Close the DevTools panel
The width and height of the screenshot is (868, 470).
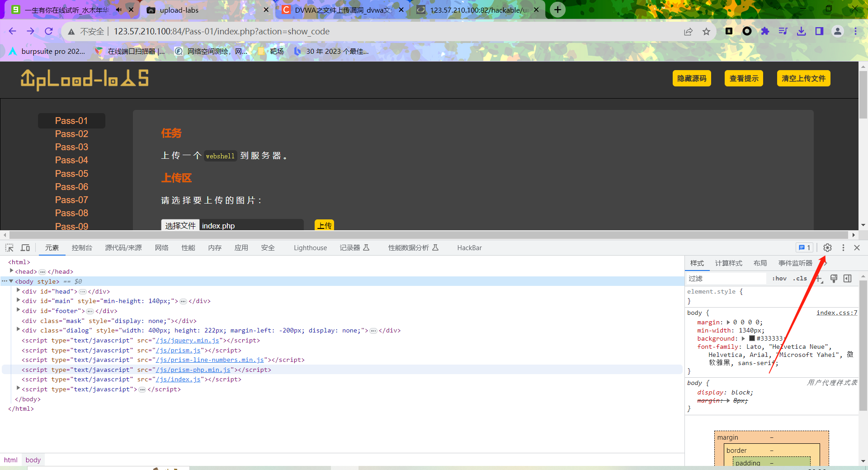point(857,247)
